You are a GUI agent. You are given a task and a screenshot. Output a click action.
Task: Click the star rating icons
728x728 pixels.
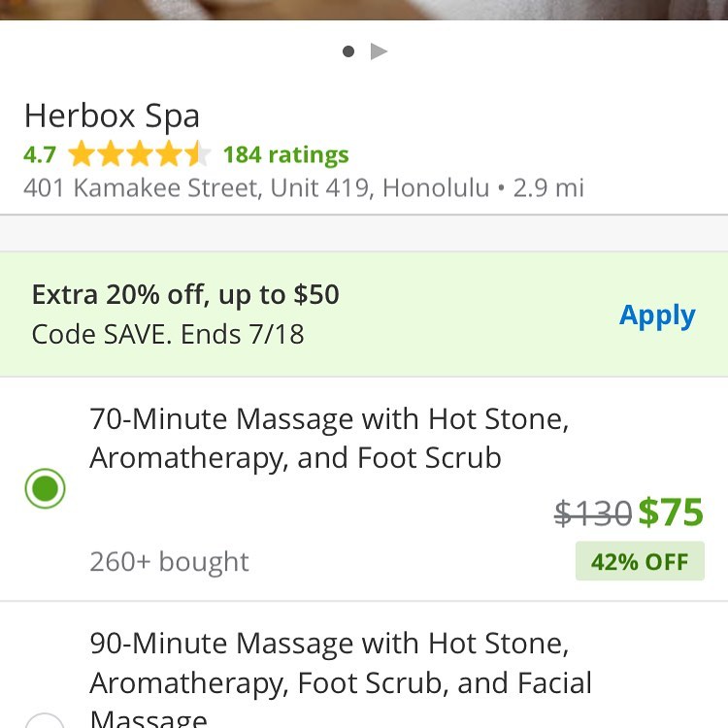(x=140, y=154)
